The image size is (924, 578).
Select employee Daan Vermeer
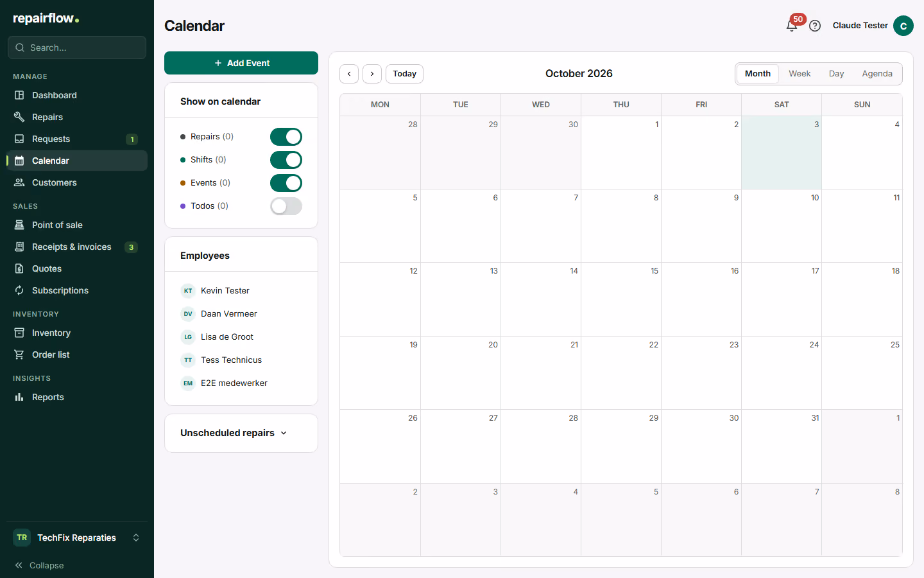point(241,314)
